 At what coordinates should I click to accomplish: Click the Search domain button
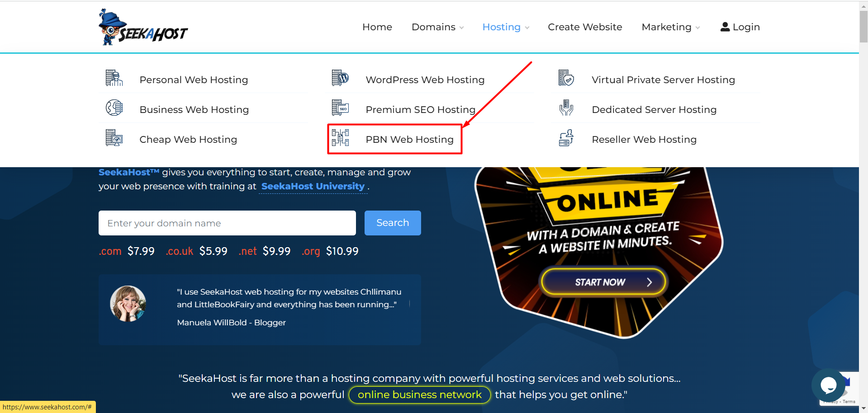[393, 223]
